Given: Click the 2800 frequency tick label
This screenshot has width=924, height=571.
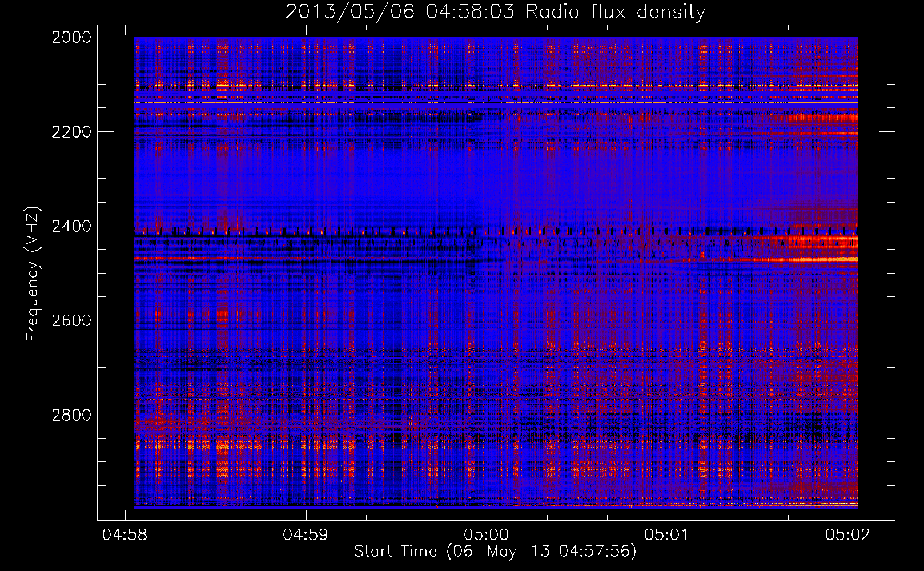Looking at the screenshot, I should (x=71, y=415).
